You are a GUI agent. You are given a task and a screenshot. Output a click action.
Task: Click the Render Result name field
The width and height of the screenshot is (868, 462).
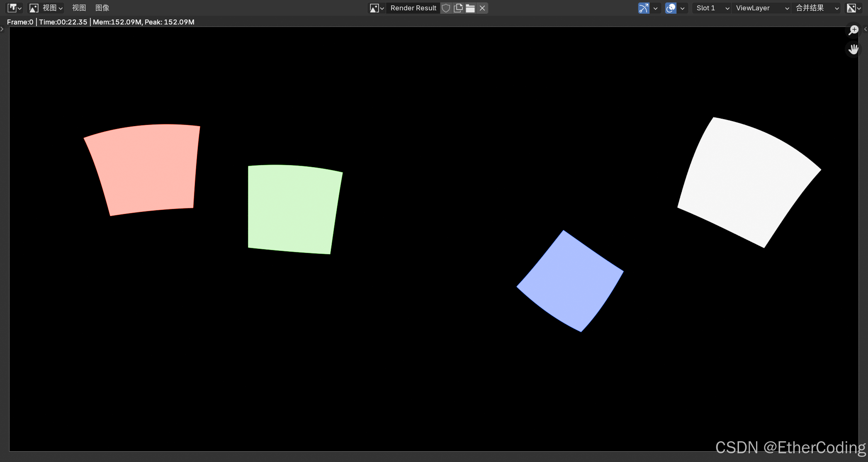[413, 8]
